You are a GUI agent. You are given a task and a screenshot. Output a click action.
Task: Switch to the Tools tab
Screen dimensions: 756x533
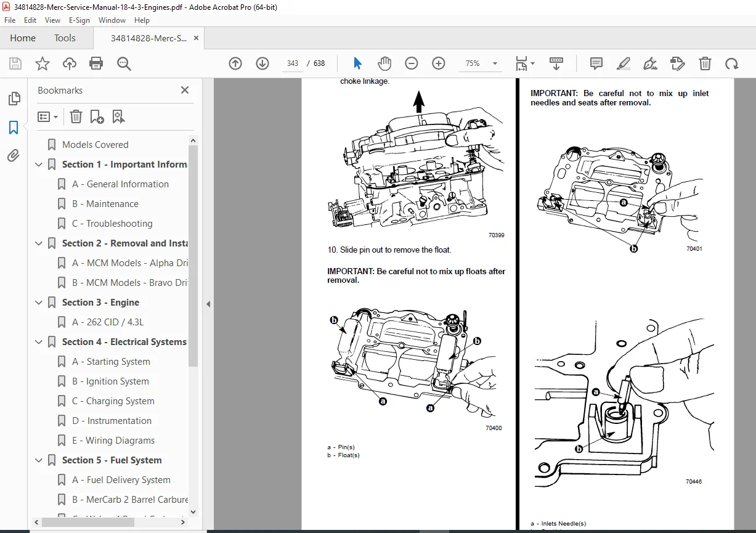point(65,38)
